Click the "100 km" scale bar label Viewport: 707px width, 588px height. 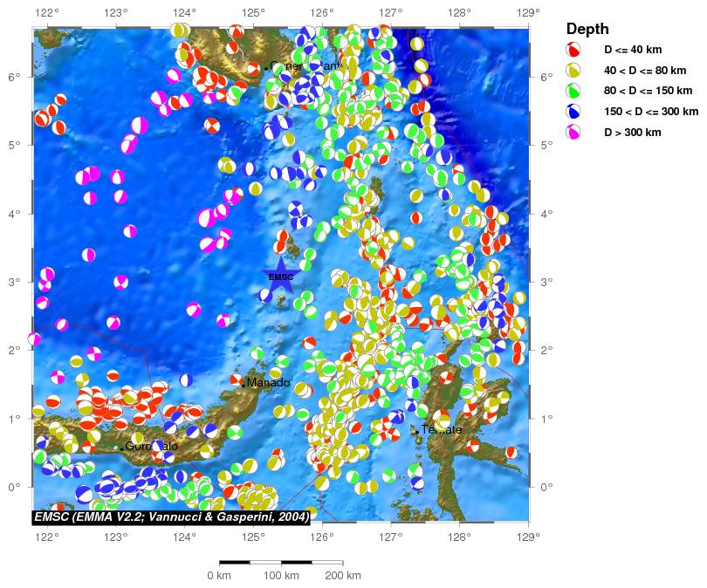(280, 576)
